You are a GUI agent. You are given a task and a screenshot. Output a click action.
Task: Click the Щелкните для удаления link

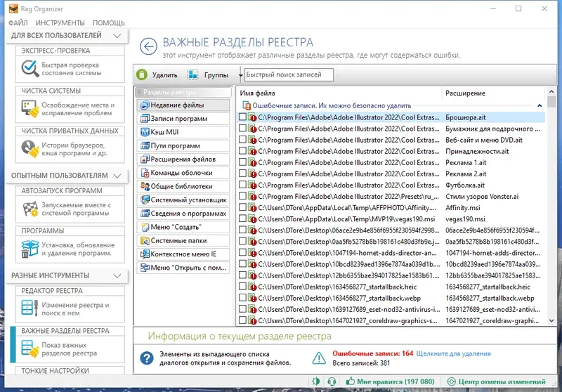coord(453,353)
